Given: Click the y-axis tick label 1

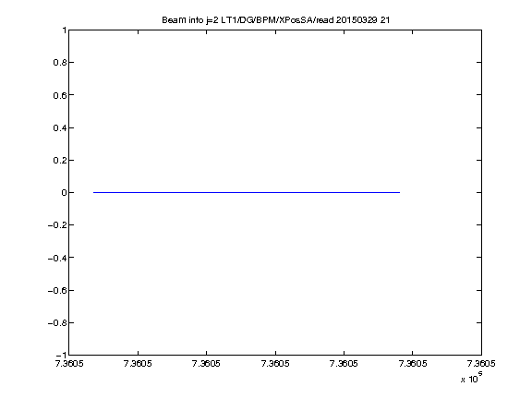Looking at the screenshot, I should point(64,30).
